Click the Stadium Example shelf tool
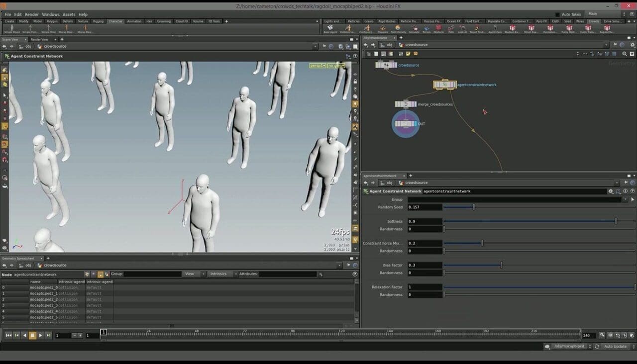Screen dimensions: 637x364 pos(512,29)
